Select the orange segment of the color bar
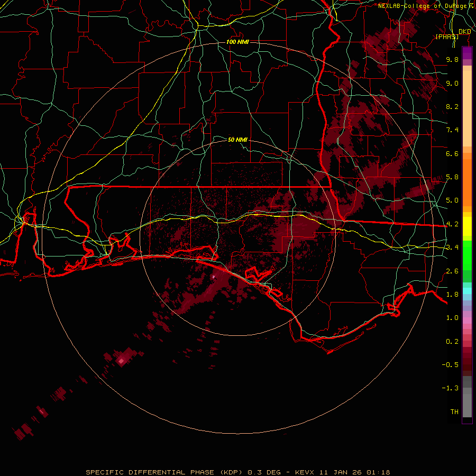 (x=467, y=182)
